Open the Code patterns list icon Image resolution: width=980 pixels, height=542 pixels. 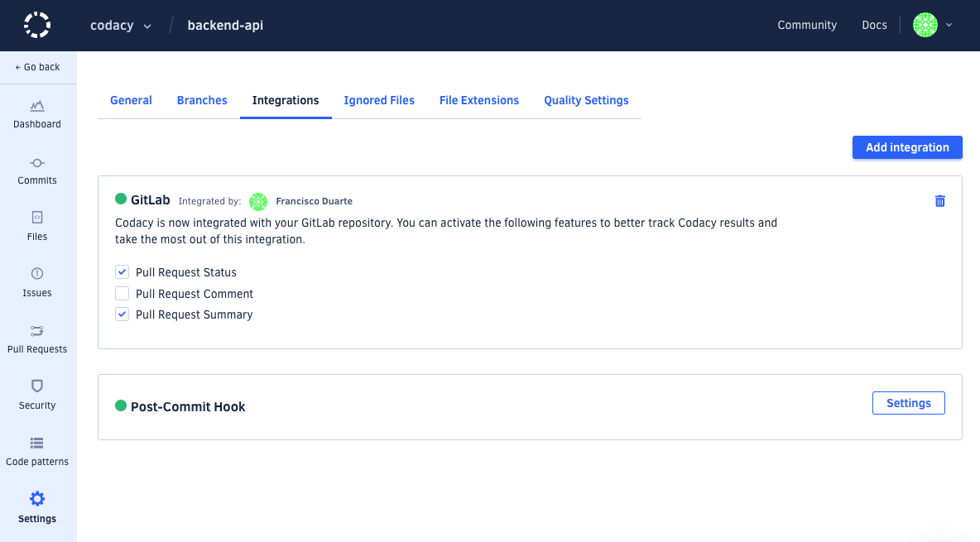(x=37, y=444)
